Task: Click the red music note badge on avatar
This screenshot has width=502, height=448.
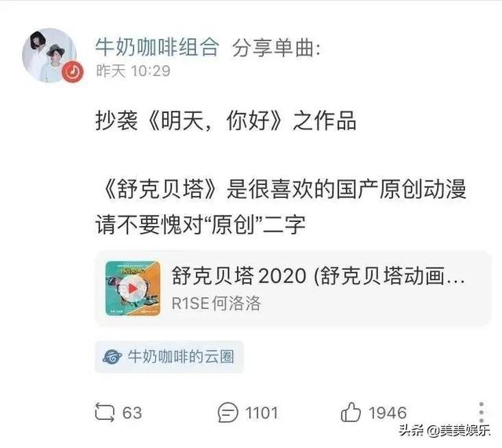Action: tap(73, 71)
